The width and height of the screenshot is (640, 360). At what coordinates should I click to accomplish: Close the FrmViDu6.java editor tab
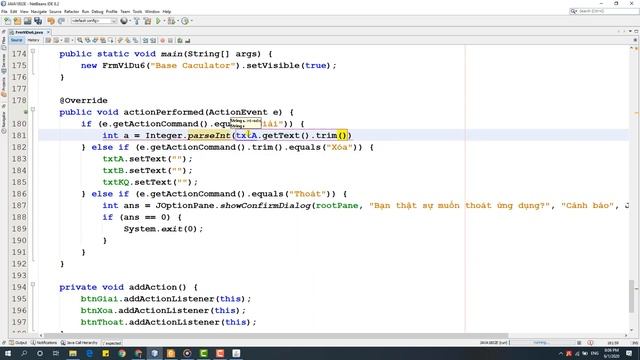[48, 32]
